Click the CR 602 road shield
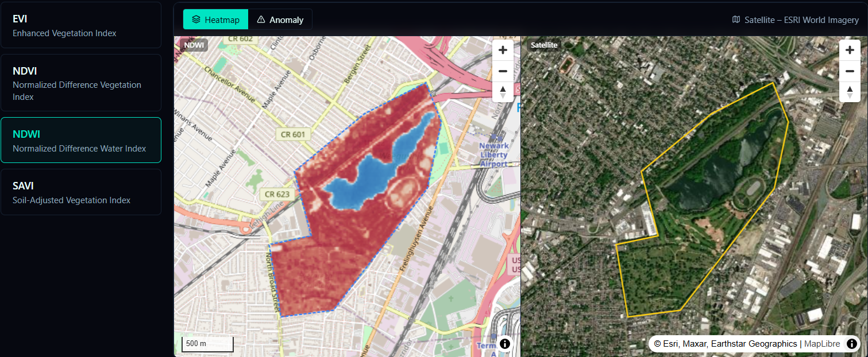The width and height of the screenshot is (868, 357). pos(240,39)
